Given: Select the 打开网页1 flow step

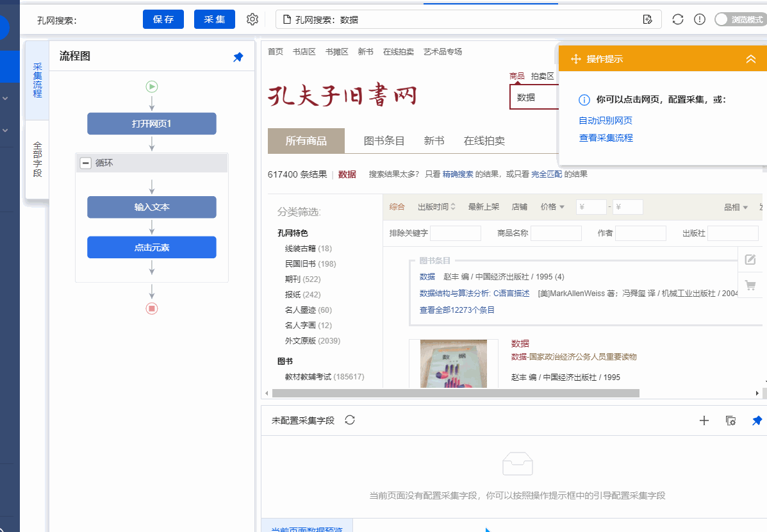Looking at the screenshot, I should pos(152,124).
